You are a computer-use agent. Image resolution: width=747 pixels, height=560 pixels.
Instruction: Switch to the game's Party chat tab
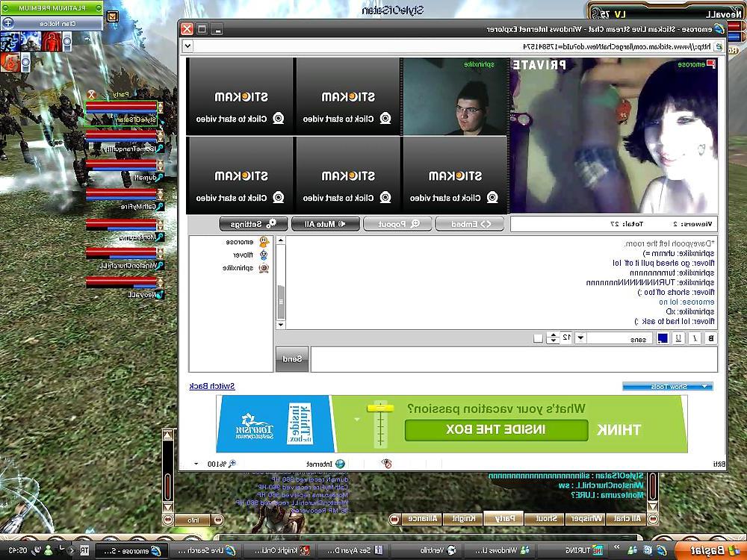point(503,519)
